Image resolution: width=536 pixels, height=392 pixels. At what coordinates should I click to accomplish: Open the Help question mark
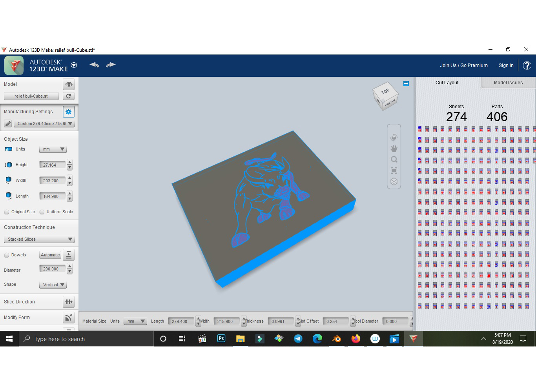(527, 65)
